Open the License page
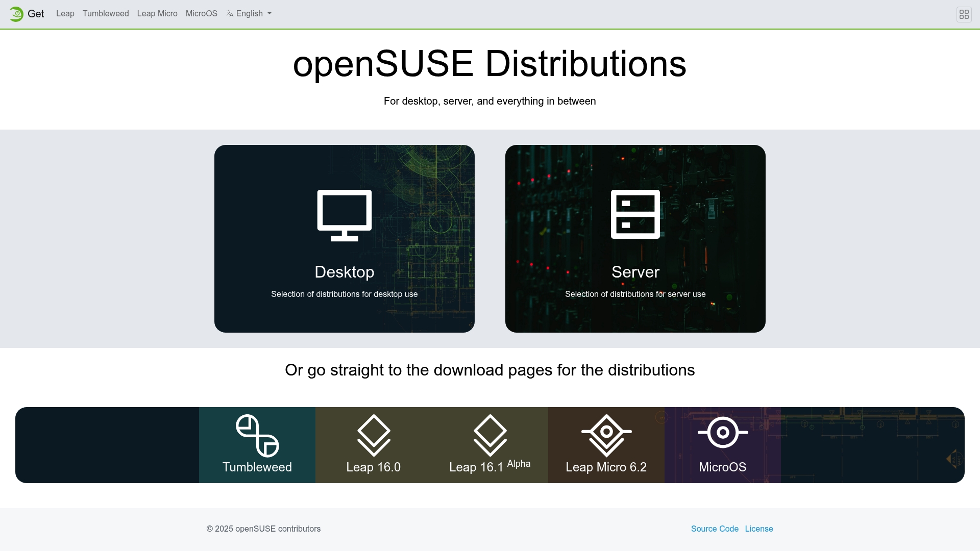Image resolution: width=980 pixels, height=551 pixels. tap(759, 529)
